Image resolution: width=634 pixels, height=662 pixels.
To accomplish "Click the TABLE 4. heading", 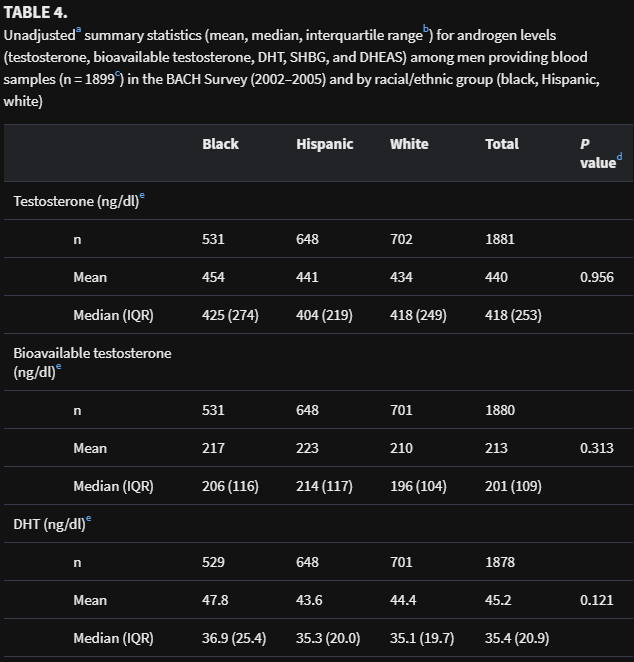I will pyautogui.click(x=35, y=13).
